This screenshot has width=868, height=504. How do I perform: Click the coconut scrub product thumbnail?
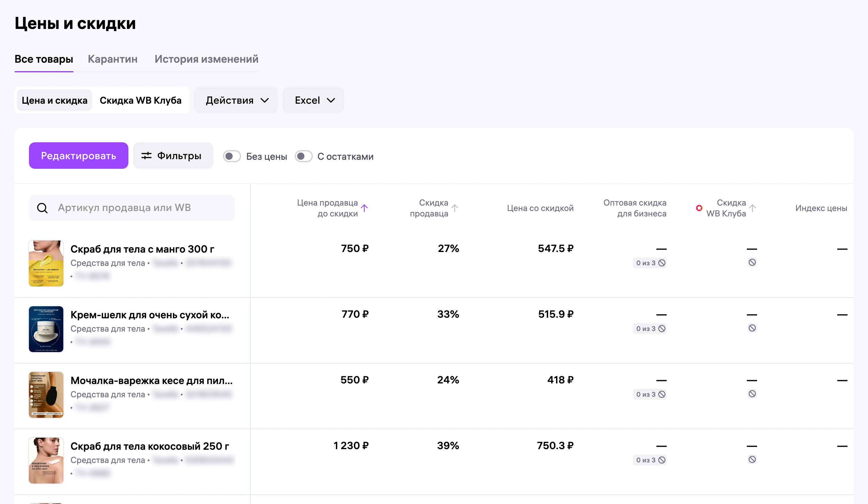[x=46, y=461]
